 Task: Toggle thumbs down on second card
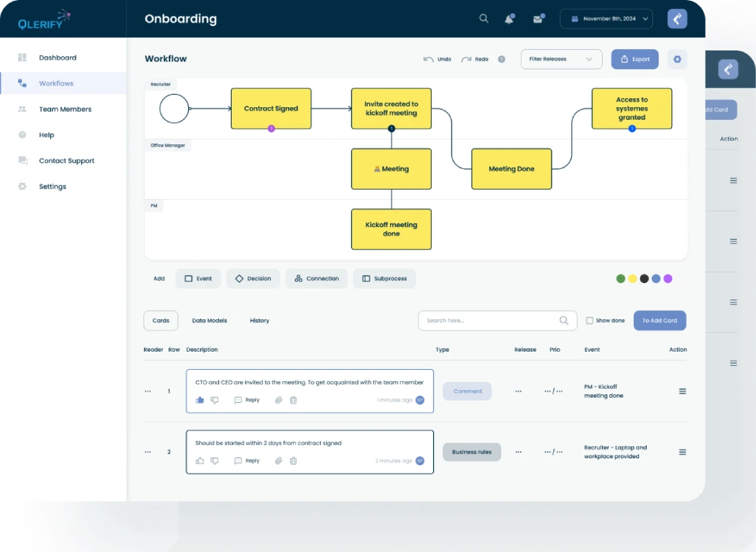[215, 461]
